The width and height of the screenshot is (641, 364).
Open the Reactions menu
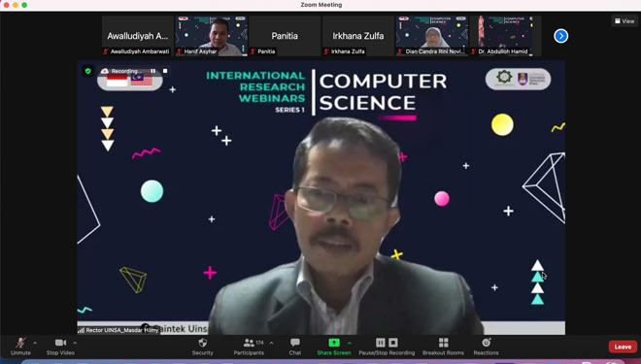pos(486,346)
